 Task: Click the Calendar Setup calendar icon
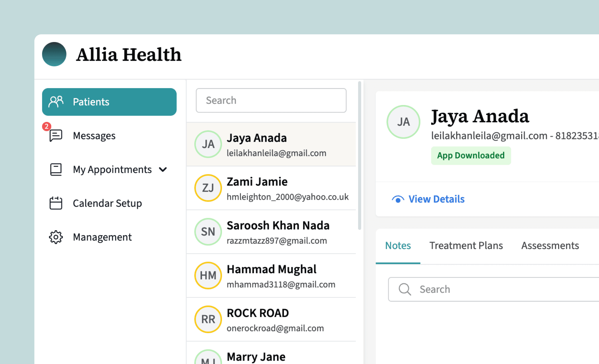tap(56, 203)
